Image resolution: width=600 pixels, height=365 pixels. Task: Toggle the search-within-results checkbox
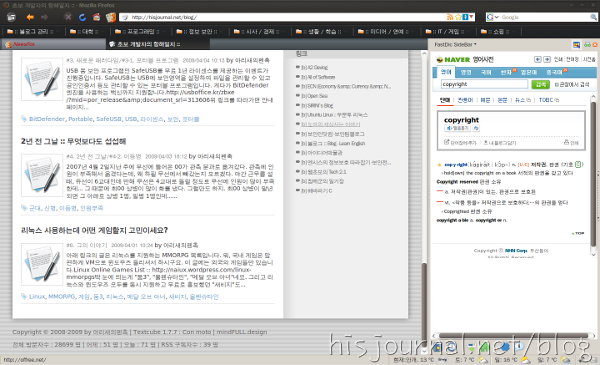click(x=557, y=85)
